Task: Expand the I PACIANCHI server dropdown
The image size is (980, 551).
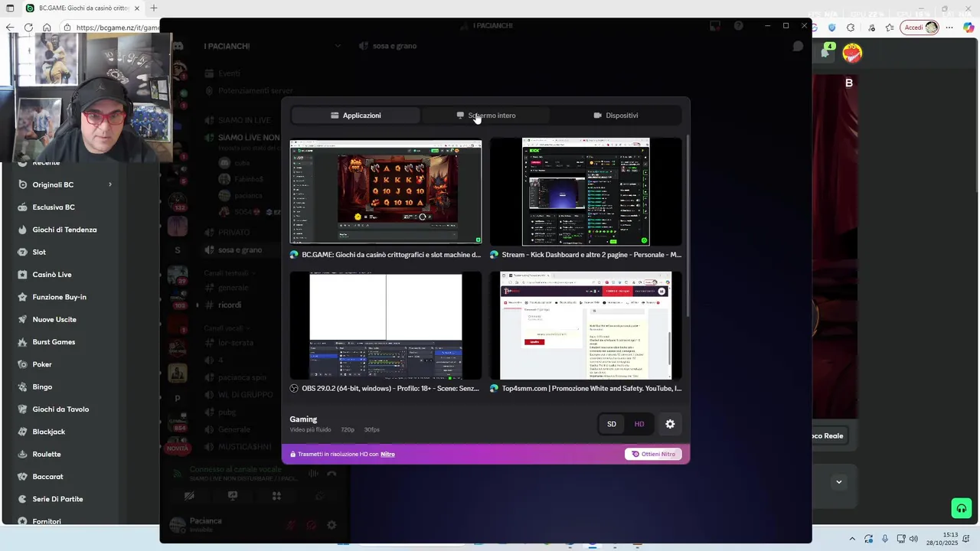Action: coord(338,46)
